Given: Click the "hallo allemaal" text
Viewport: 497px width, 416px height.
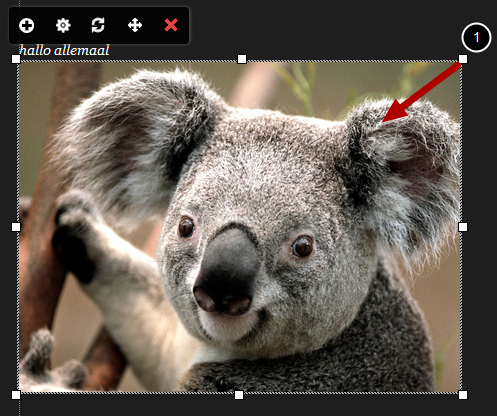Looking at the screenshot, I should [64, 50].
